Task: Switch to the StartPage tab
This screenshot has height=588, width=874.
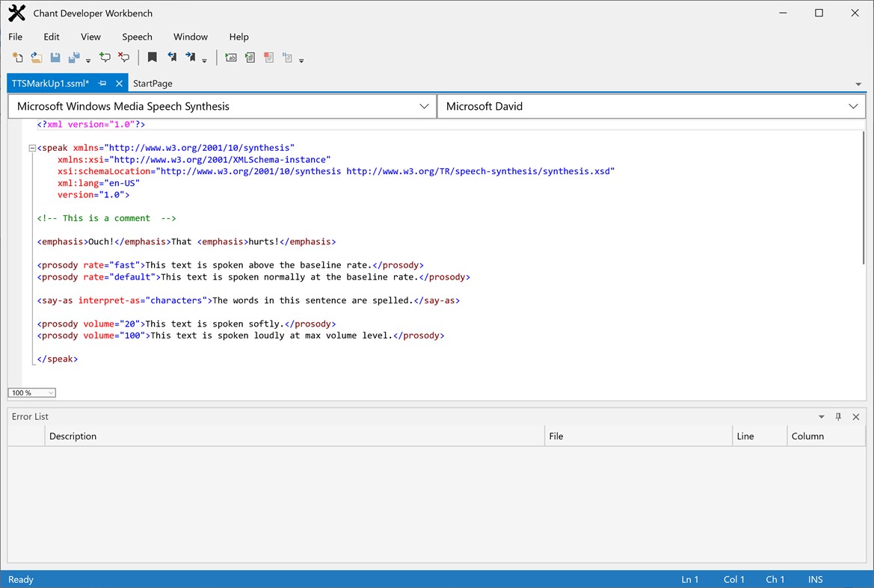Action: [x=153, y=83]
